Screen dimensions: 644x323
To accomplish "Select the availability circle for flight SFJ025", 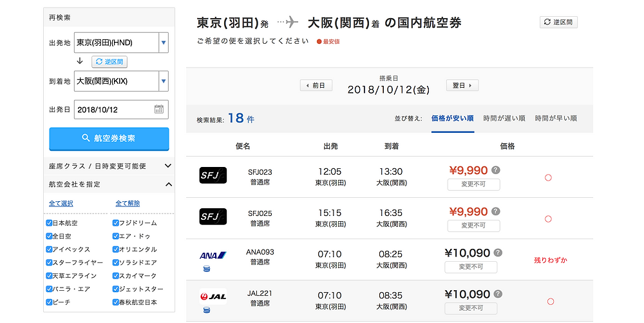I will (548, 219).
